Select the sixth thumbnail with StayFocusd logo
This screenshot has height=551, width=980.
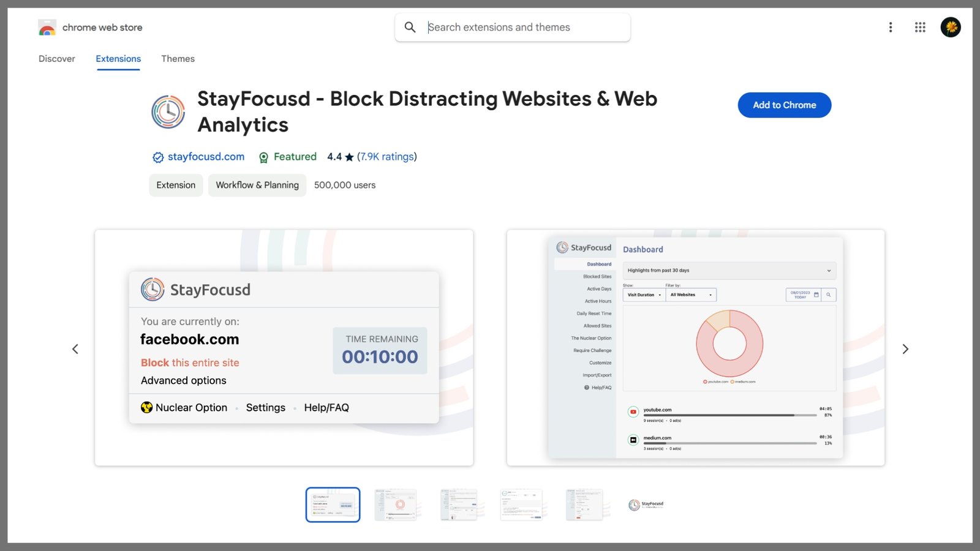(x=646, y=504)
